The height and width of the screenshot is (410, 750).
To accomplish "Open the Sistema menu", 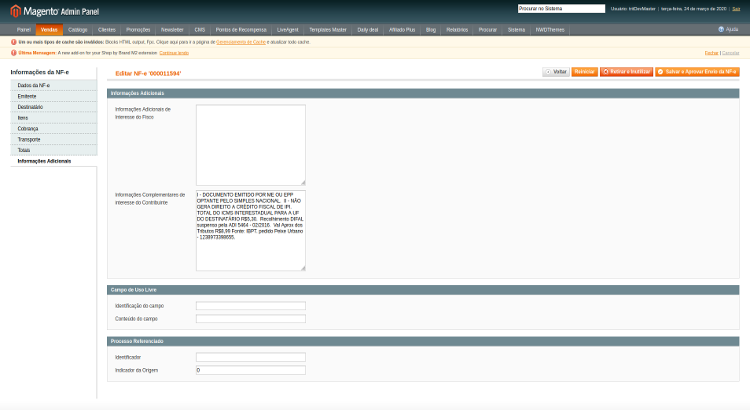I will pos(516,30).
